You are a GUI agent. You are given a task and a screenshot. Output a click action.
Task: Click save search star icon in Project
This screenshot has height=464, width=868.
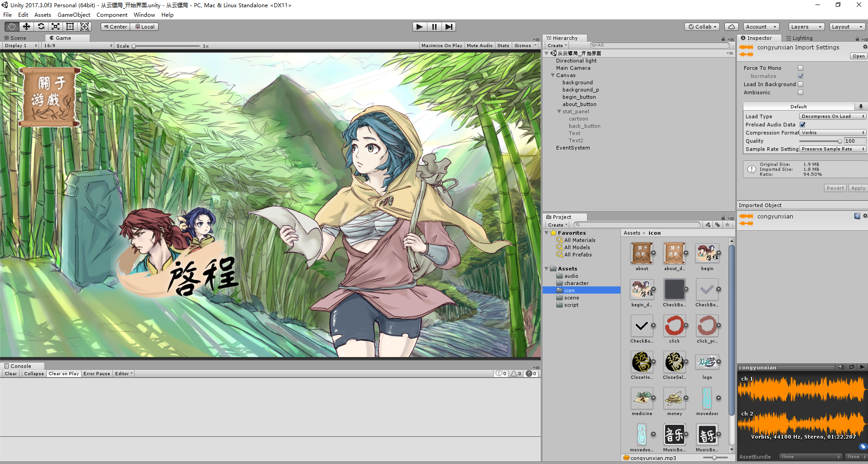(727, 225)
